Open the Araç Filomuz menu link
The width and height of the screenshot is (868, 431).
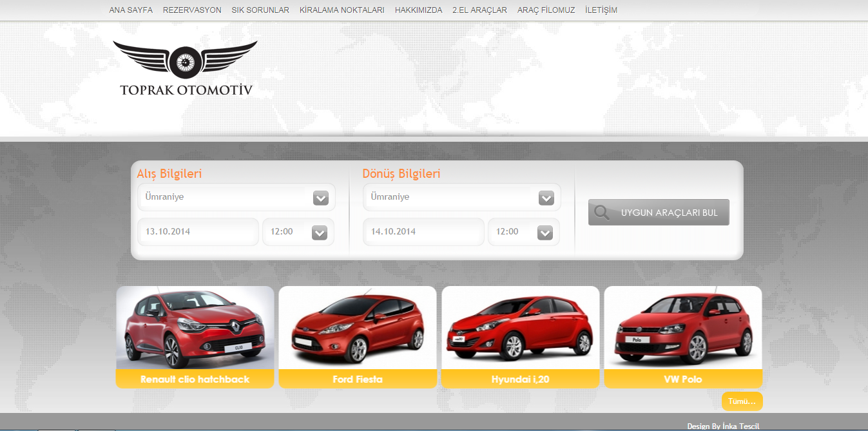(546, 10)
